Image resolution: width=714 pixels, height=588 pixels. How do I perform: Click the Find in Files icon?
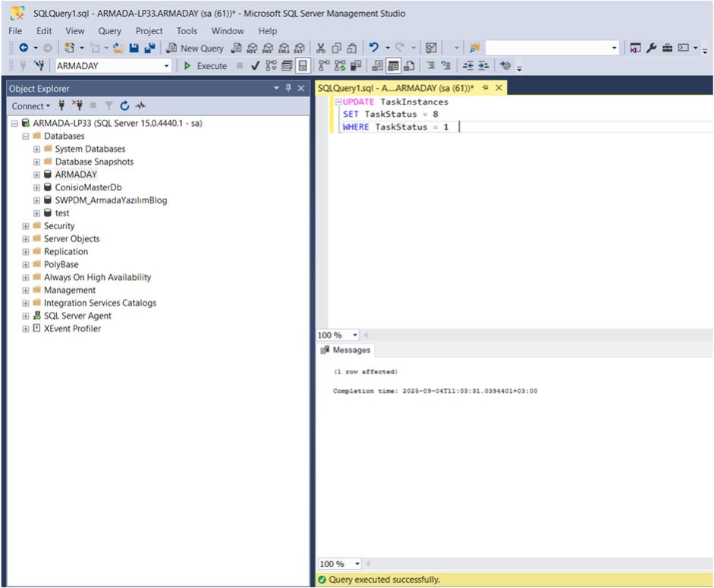pos(474,48)
